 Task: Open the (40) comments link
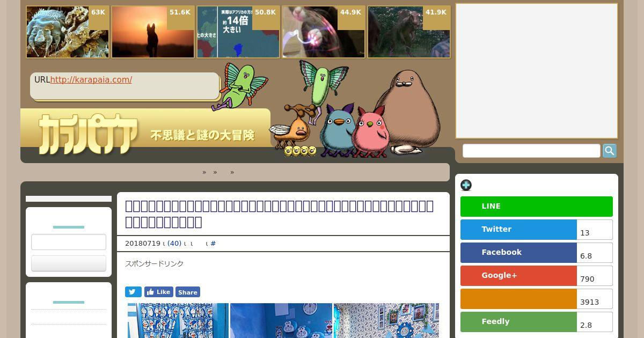point(174,244)
